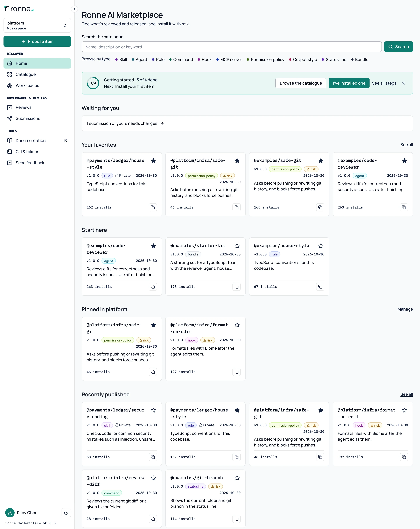This screenshot has height=529, width=420.
Task: Click the Propose item button
Action: tap(37, 41)
